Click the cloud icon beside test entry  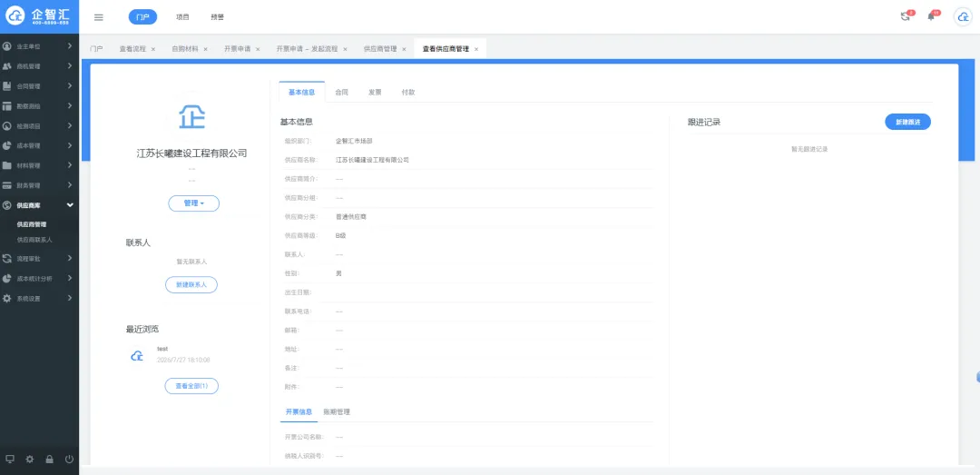coord(138,355)
